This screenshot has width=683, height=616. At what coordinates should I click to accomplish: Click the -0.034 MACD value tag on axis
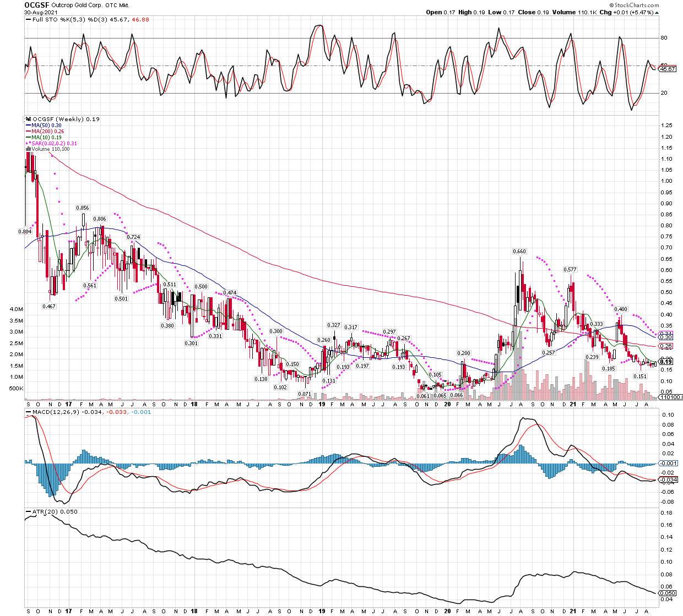click(668, 479)
